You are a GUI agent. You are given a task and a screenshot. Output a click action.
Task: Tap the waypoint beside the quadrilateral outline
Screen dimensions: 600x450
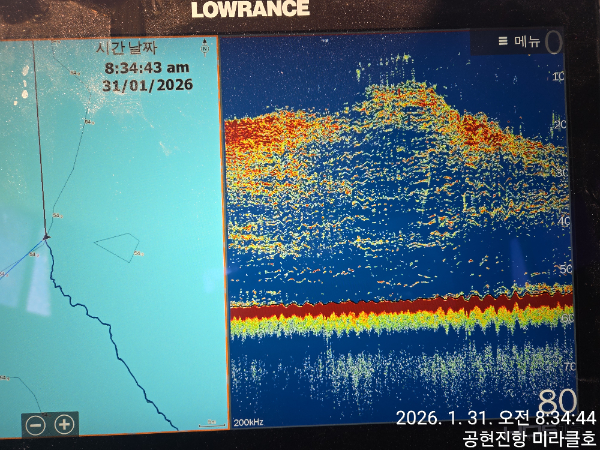pyautogui.click(x=139, y=254)
